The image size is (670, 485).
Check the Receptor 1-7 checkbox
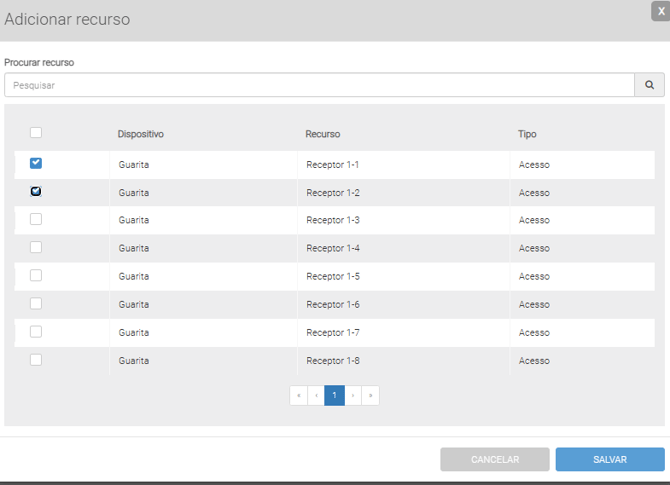click(x=36, y=331)
